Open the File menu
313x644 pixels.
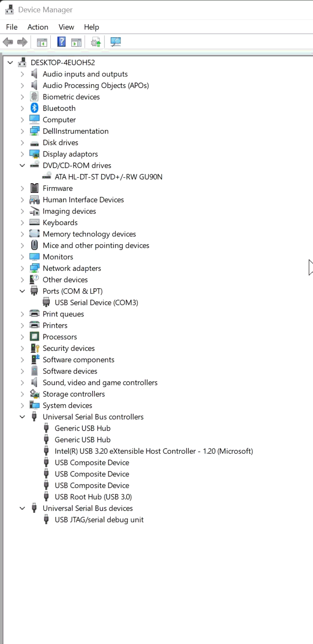(x=12, y=27)
